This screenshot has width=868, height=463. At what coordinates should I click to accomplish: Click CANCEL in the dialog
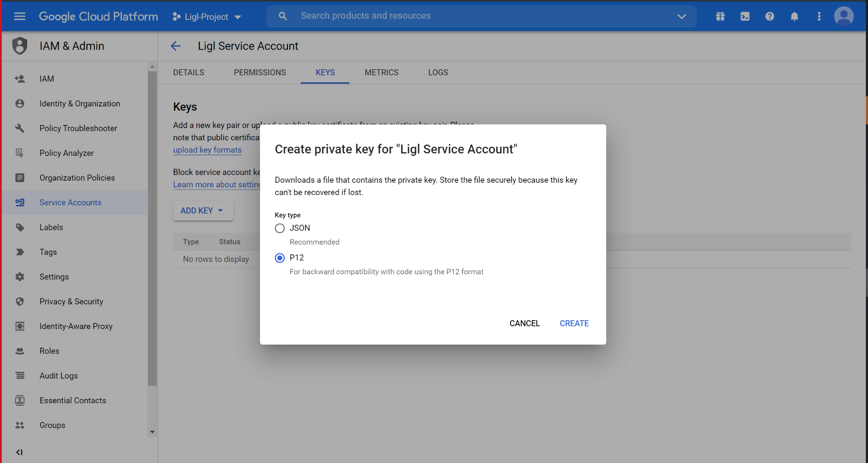525,324
